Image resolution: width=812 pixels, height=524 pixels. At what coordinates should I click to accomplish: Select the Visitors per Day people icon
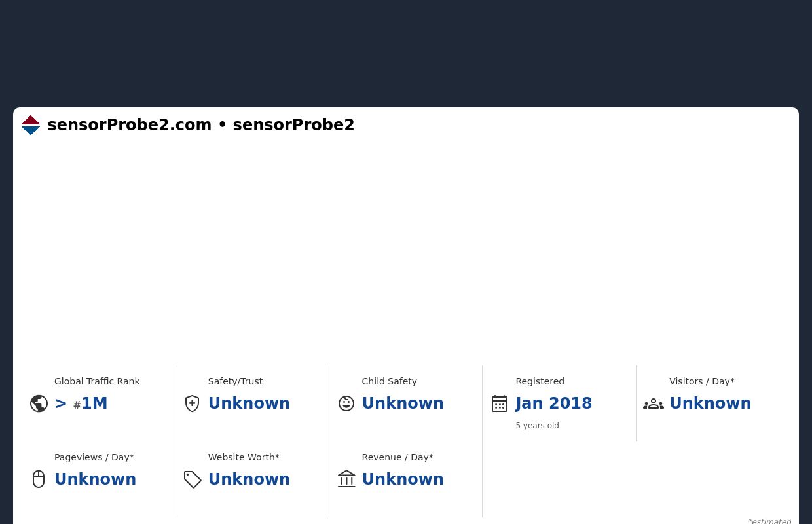point(654,403)
